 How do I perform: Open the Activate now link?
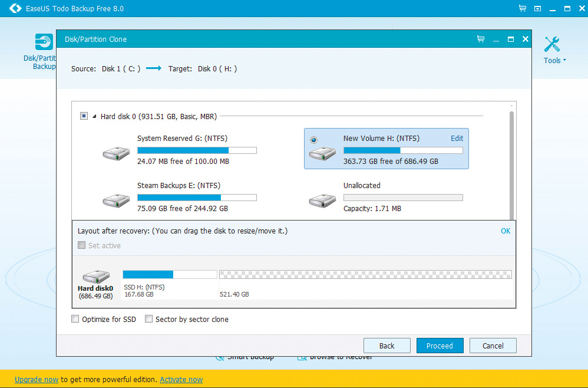tap(181, 380)
